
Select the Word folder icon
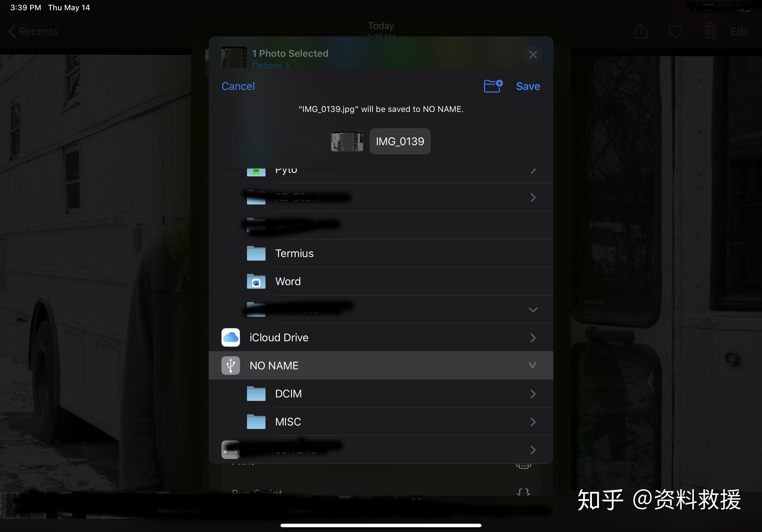coord(256,281)
